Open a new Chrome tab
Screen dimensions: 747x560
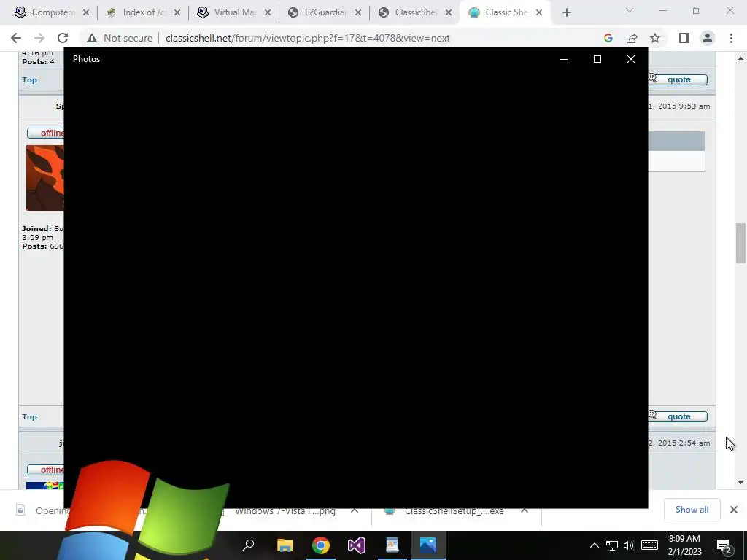(566, 13)
